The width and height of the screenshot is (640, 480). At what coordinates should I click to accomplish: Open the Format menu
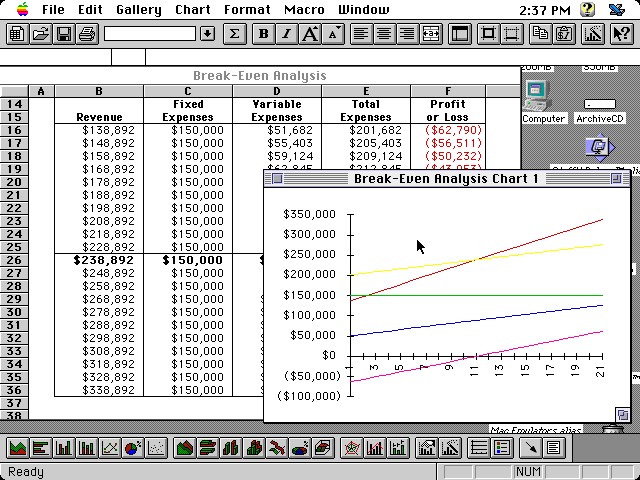click(x=247, y=10)
